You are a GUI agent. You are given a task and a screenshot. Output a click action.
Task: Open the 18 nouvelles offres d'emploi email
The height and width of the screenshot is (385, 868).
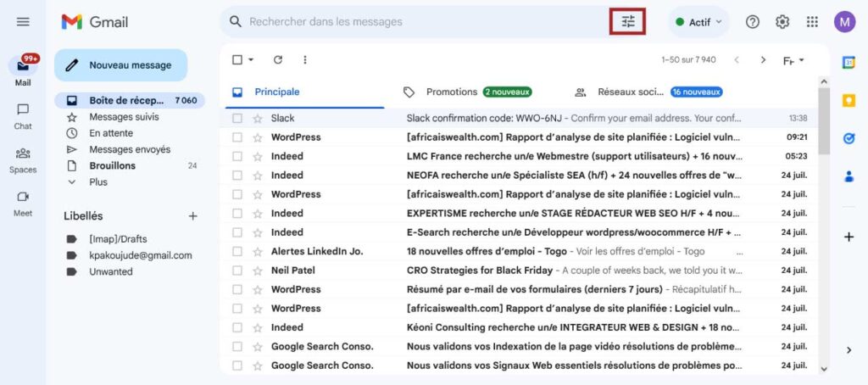pyautogui.click(x=519, y=252)
